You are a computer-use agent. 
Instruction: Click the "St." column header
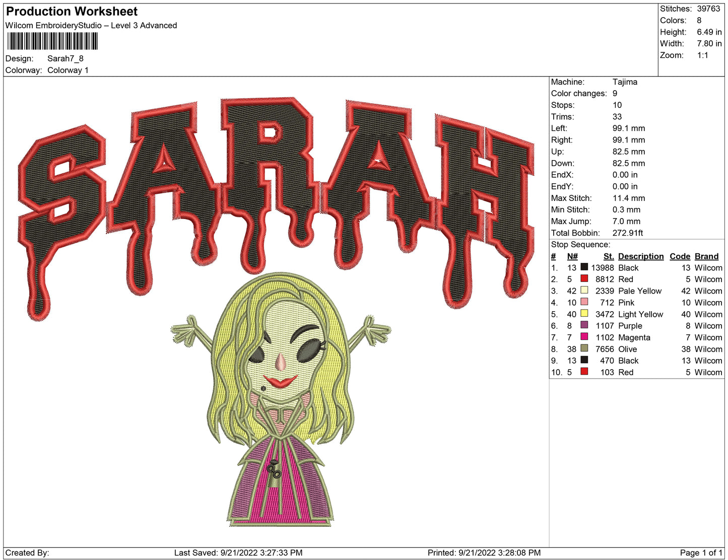point(609,256)
